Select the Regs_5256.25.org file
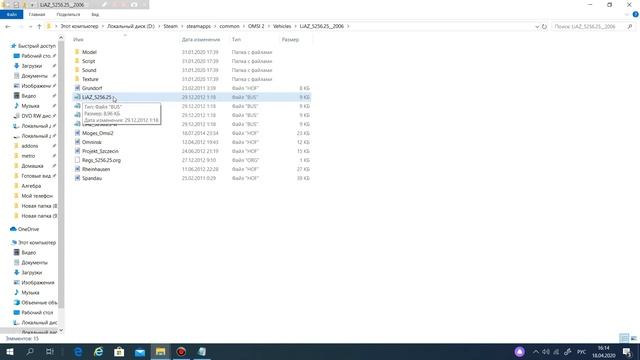Screen dimensions: 640x360 tap(101, 160)
